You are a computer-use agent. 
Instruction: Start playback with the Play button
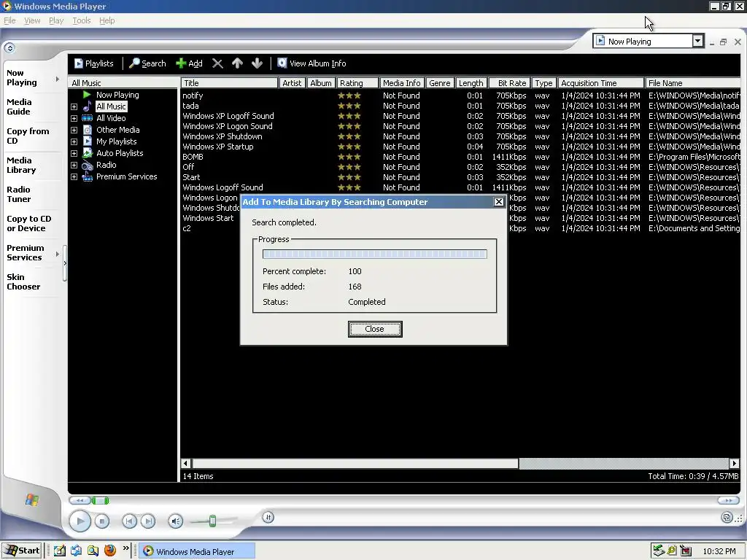click(80, 521)
